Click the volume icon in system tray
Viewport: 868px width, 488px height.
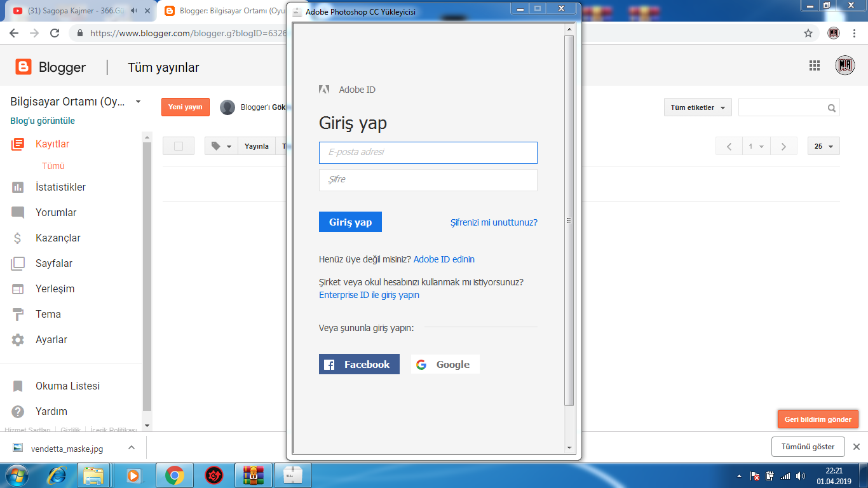pos(800,475)
